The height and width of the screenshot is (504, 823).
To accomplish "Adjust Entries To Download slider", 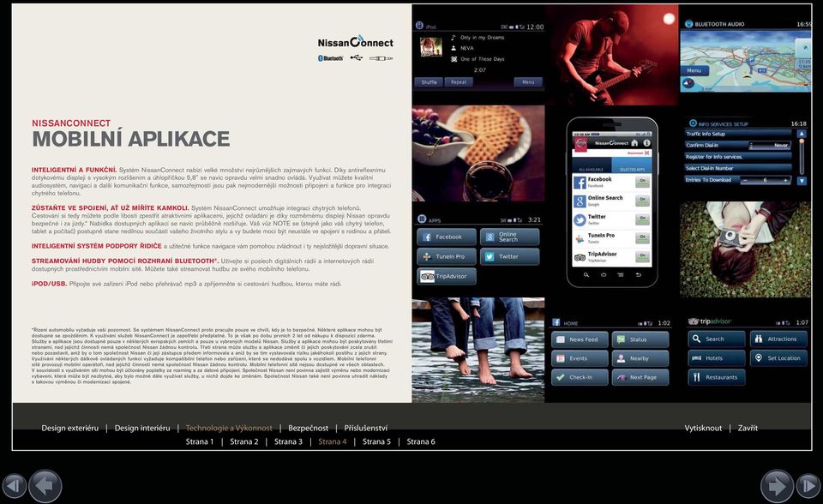I will click(766, 180).
